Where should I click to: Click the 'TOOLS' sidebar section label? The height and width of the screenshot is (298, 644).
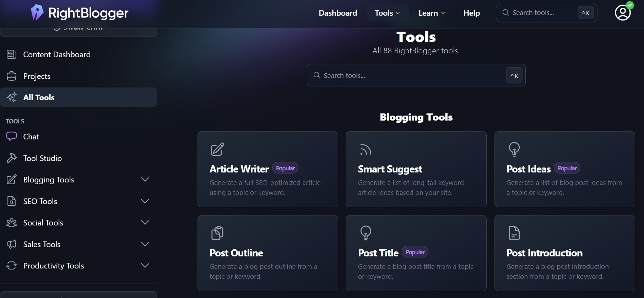click(15, 121)
